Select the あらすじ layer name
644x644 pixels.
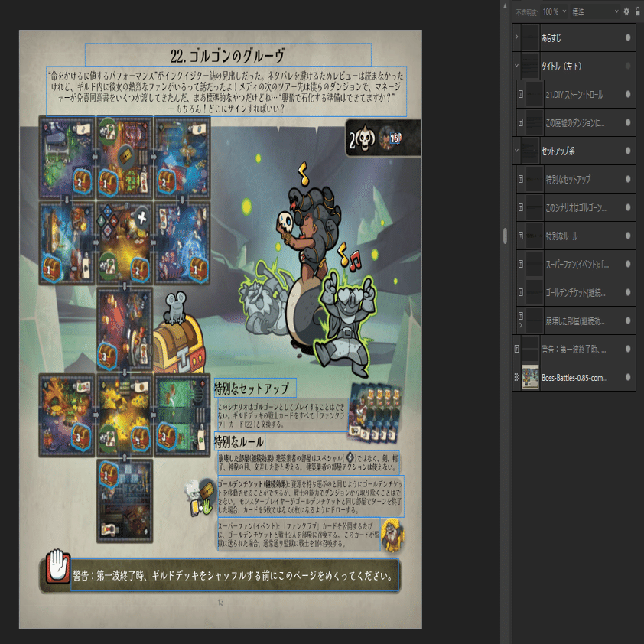coord(551,37)
